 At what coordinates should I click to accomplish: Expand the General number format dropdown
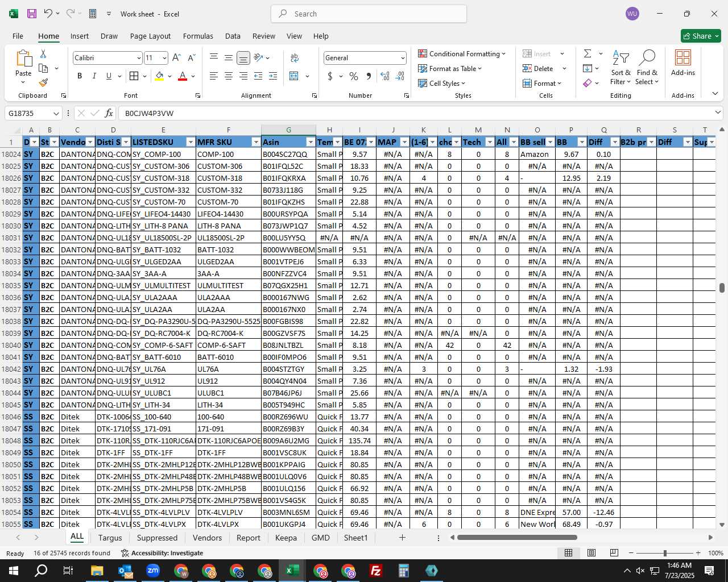coord(403,58)
